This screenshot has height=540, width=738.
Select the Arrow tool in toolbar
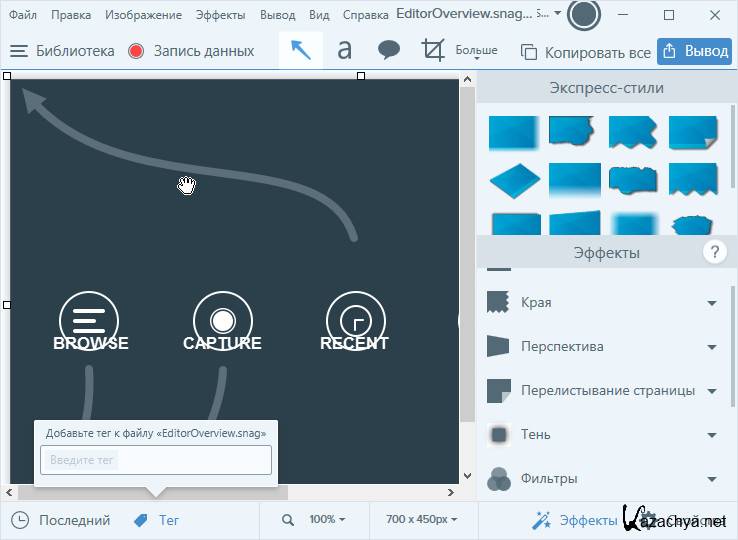point(301,50)
